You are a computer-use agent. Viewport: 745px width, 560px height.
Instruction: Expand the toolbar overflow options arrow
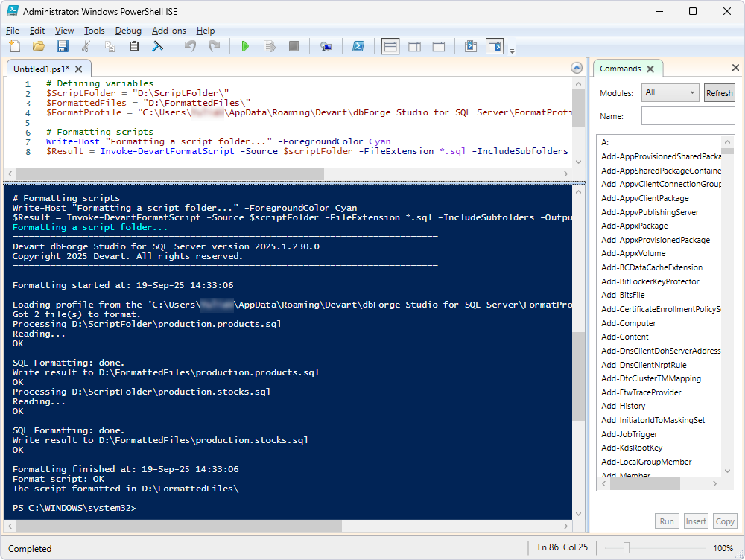click(x=512, y=50)
